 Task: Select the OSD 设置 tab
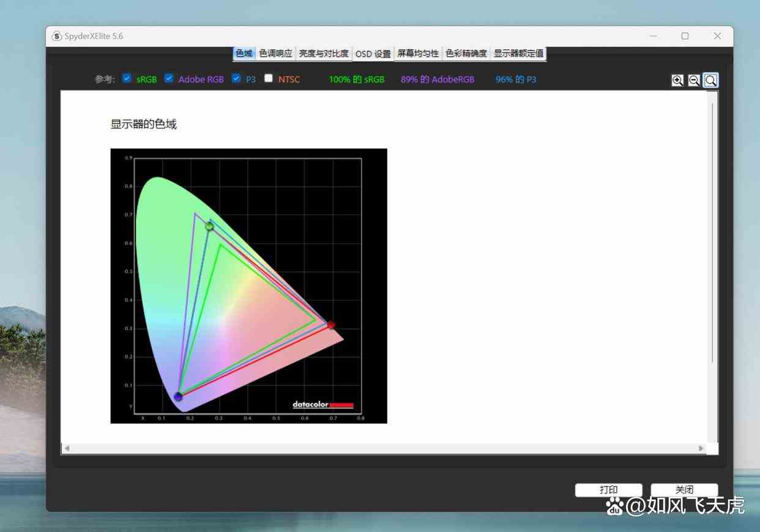tap(373, 53)
